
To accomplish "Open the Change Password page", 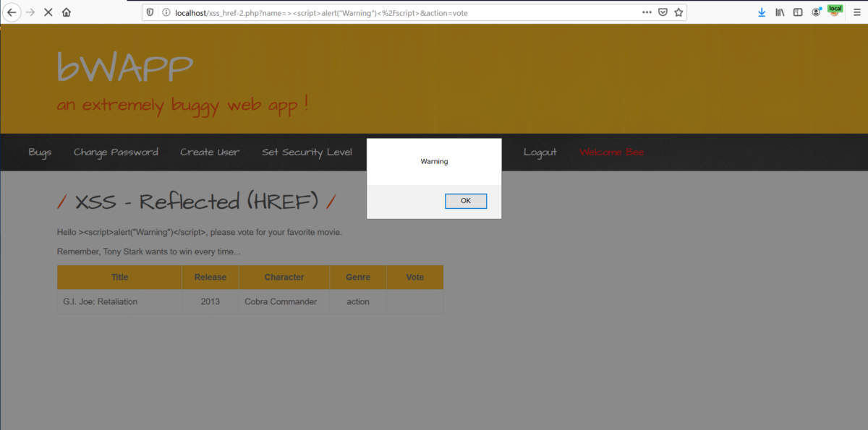I will 116,152.
